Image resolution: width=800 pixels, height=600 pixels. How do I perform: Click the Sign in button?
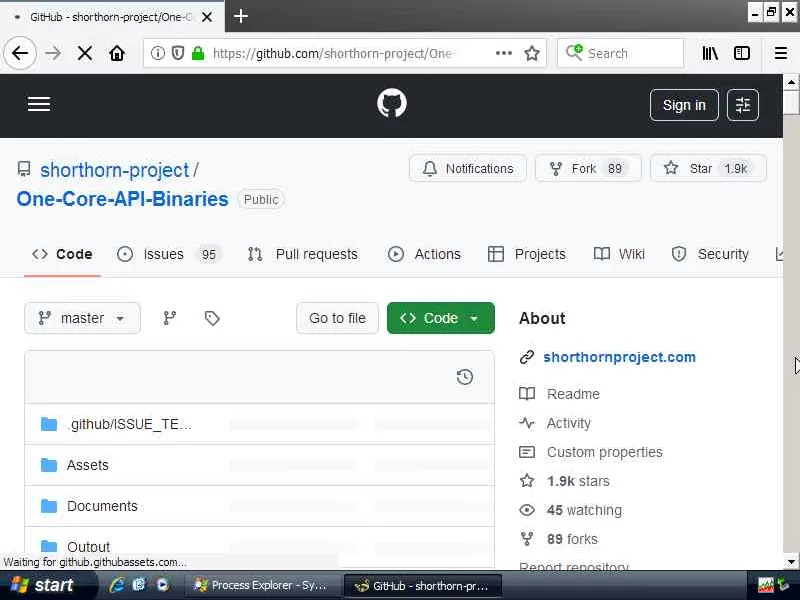click(x=684, y=105)
